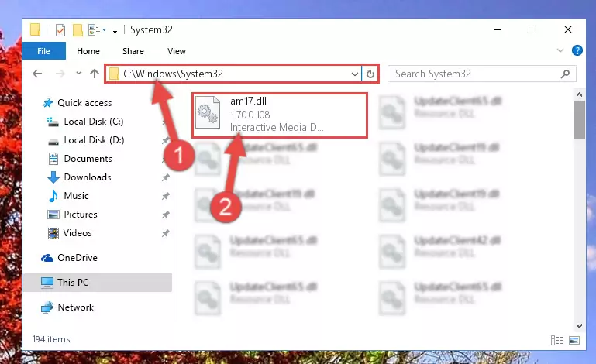Click the pin icon next to Pictures
Image resolution: width=596 pixels, height=364 pixels.
165,215
